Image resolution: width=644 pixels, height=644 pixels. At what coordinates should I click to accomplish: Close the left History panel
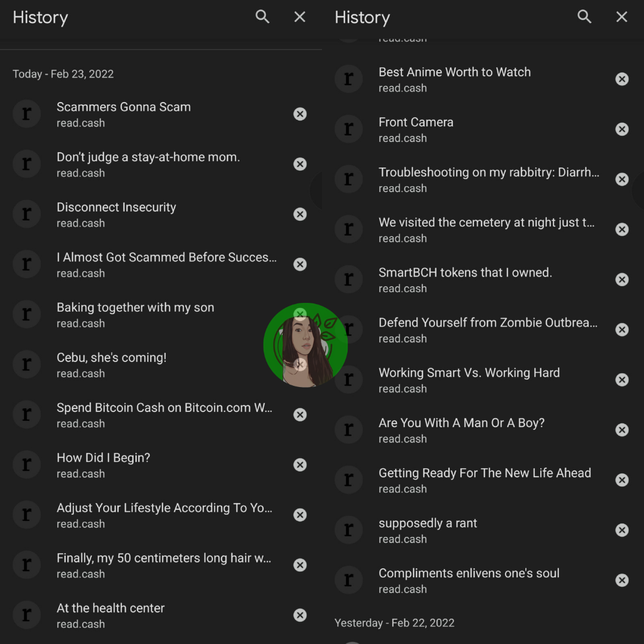[300, 17]
